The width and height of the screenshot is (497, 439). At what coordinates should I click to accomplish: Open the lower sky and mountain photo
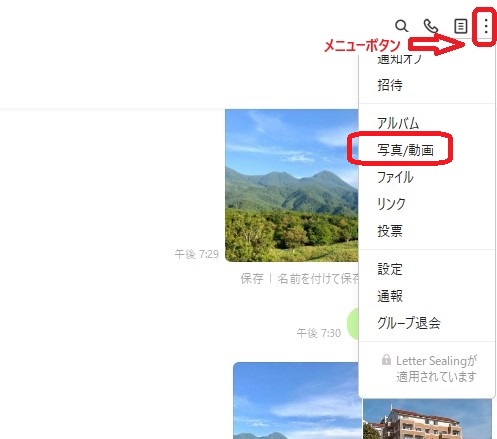tap(296, 401)
